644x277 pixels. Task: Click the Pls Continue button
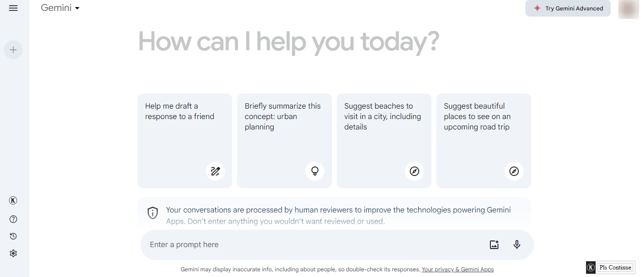point(616,268)
